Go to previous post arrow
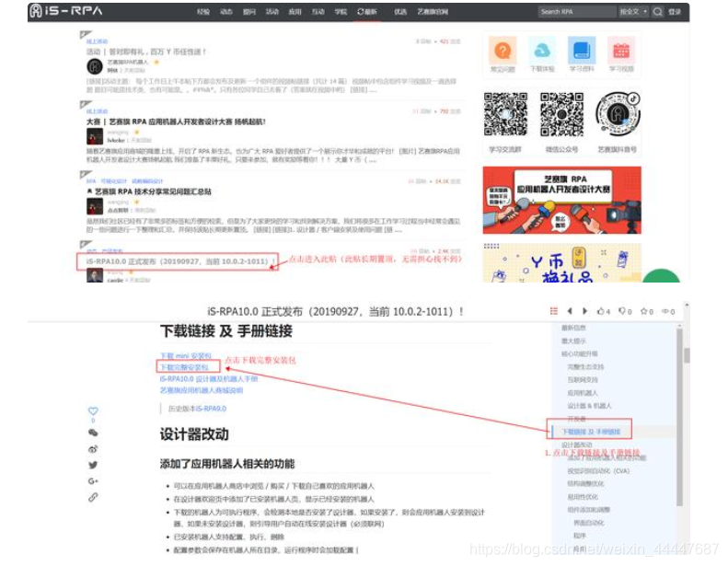728x566 pixels. tap(570, 311)
